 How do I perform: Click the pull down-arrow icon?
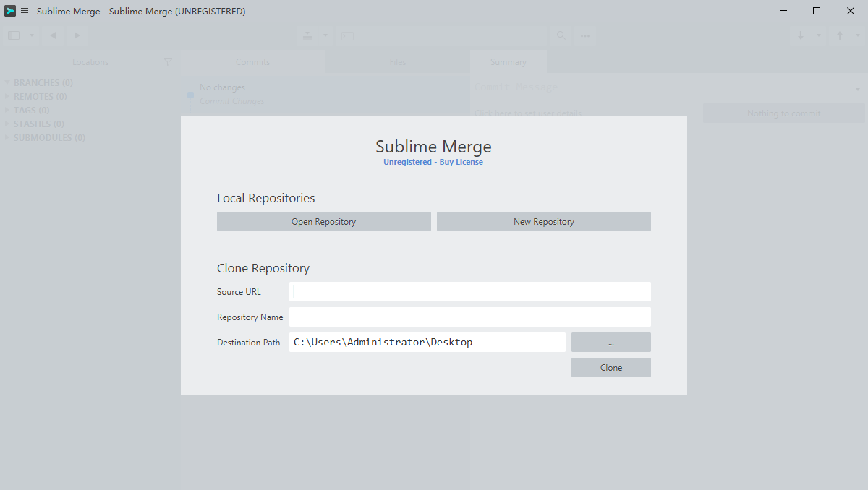click(801, 35)
